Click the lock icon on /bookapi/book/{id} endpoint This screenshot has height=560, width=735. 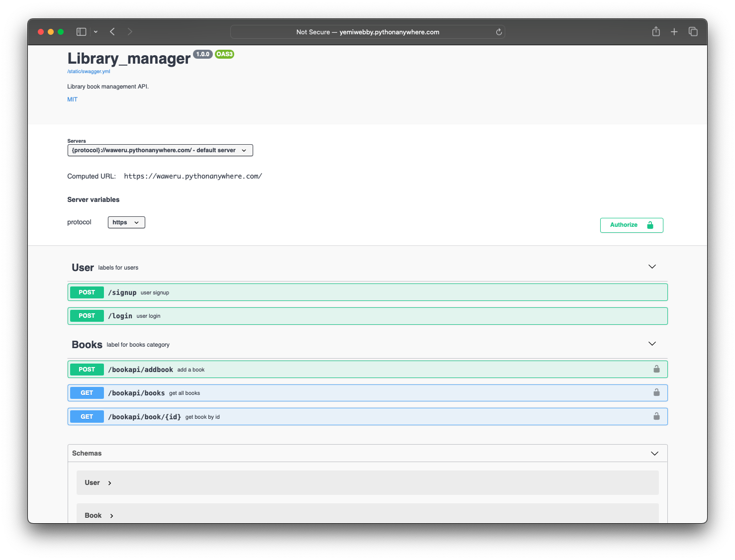click(656, 416)
